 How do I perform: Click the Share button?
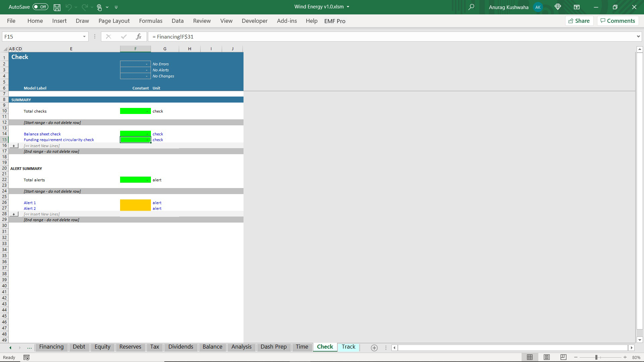pos(579,21)
